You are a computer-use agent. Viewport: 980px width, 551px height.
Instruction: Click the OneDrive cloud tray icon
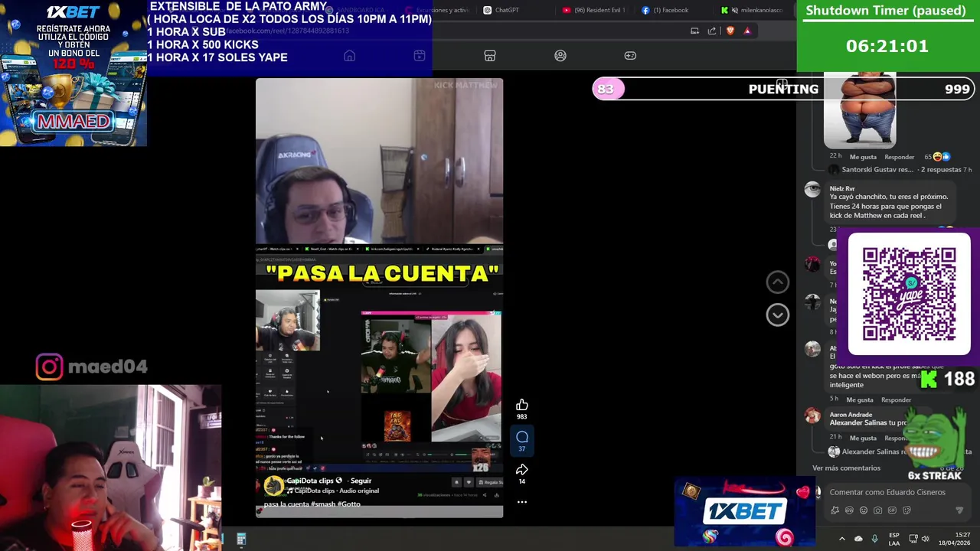(x=858, y=539)
